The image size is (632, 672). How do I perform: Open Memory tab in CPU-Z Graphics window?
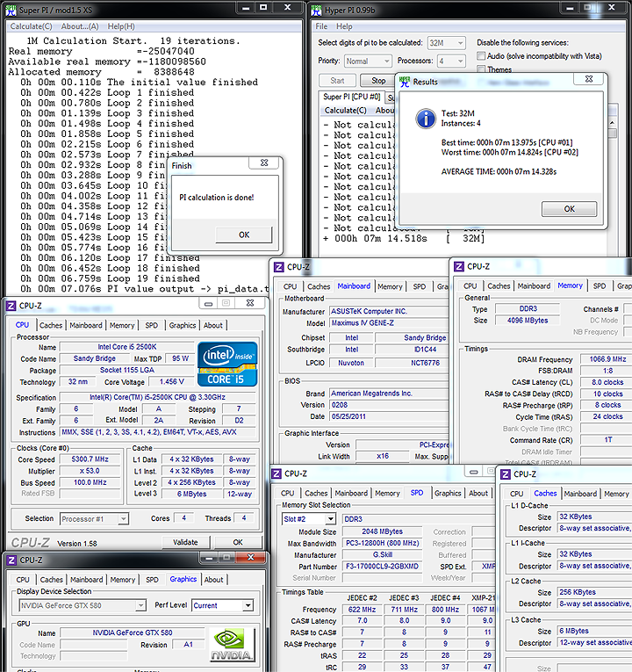(123, 580)
